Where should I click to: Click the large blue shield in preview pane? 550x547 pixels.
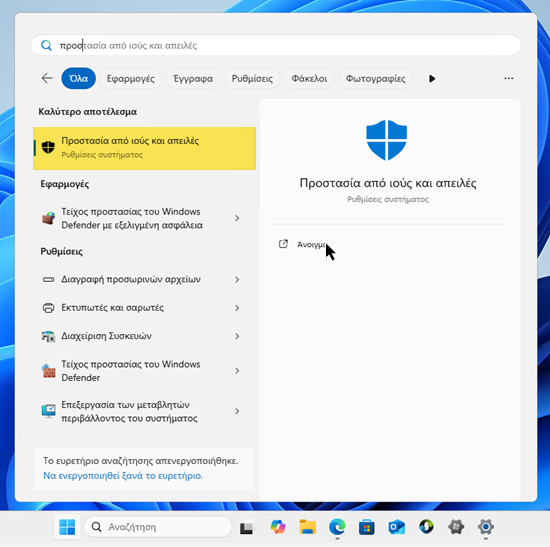tap(387, 140)
